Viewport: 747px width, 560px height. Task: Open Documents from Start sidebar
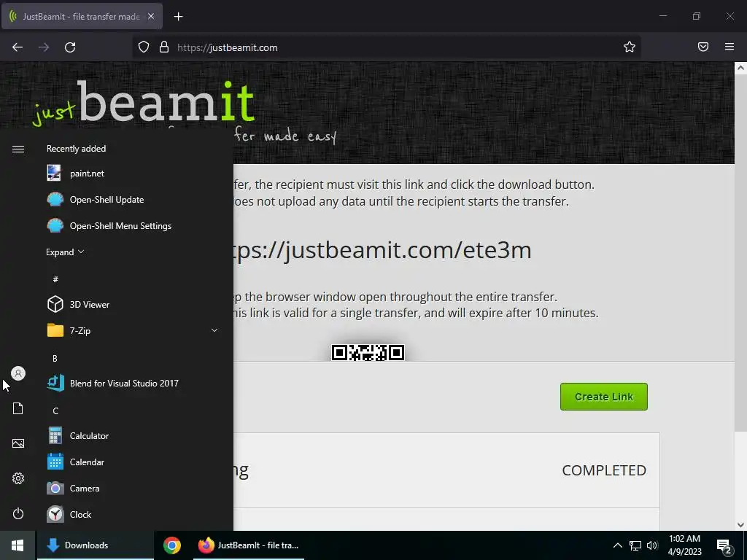[18, 408]
